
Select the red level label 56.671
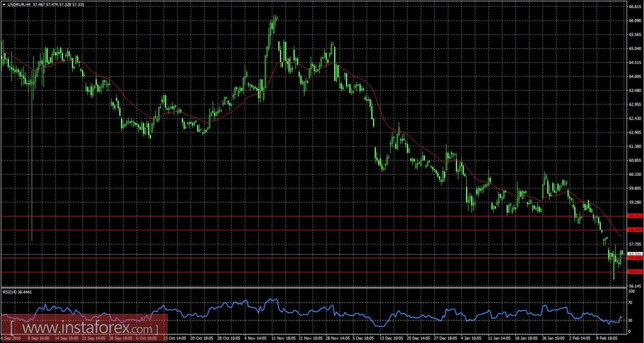[636, 272]
